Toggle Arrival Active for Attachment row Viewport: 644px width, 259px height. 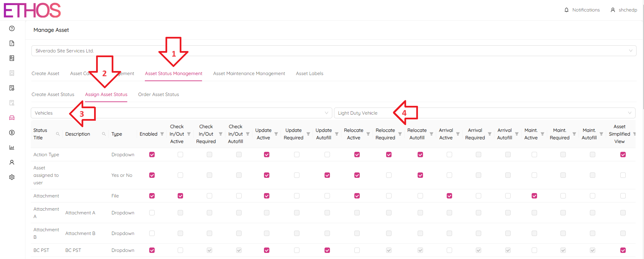click(449, 196)
